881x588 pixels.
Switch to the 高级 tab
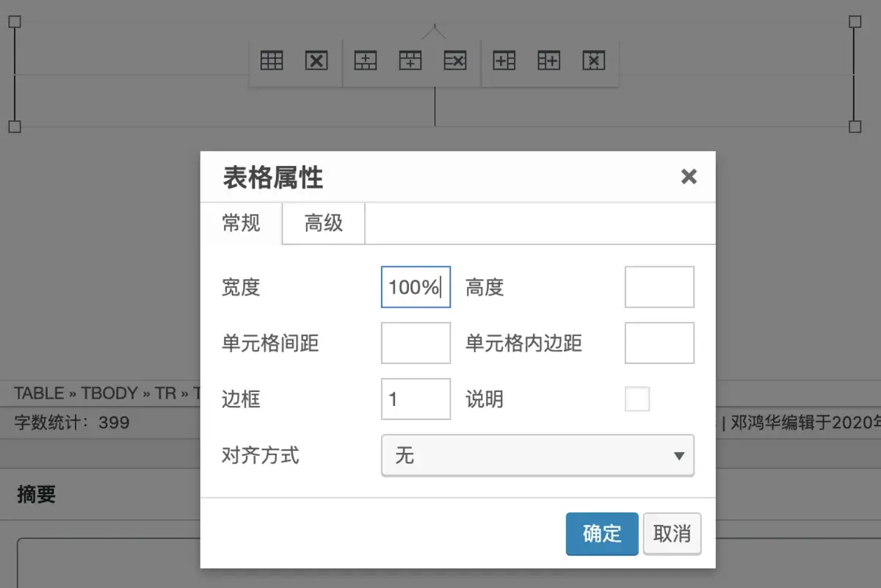coord(324,223)
